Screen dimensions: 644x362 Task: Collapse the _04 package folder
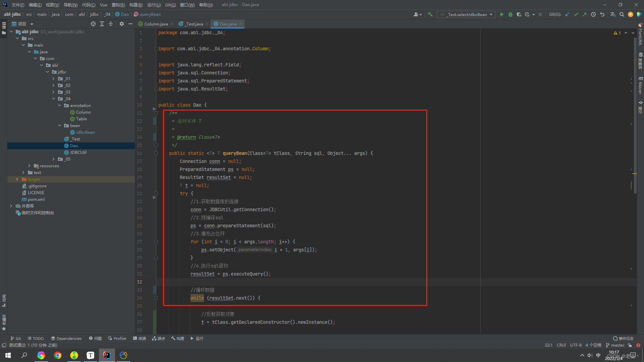53,99
